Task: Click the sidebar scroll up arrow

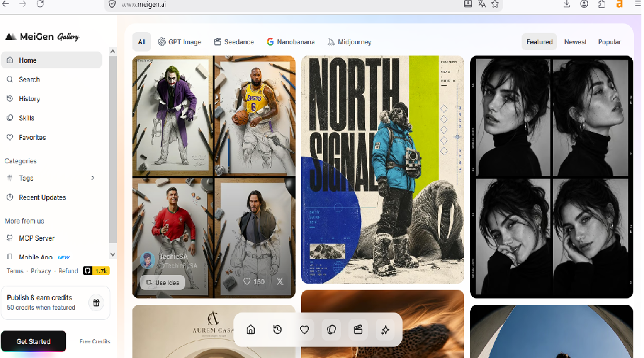Action: click(x=112, y=52)
